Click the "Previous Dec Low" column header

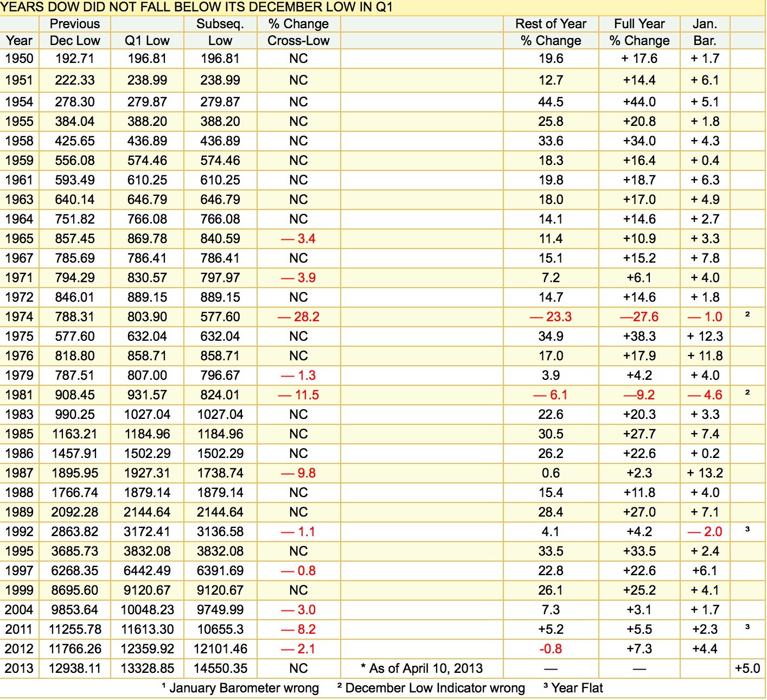pyautogui.click(x=75, y=33)
